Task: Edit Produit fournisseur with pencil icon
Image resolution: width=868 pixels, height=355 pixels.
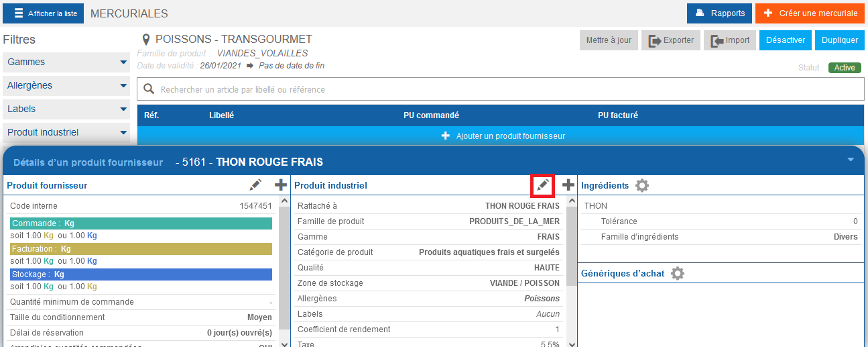Action: [x=255, y=185]
